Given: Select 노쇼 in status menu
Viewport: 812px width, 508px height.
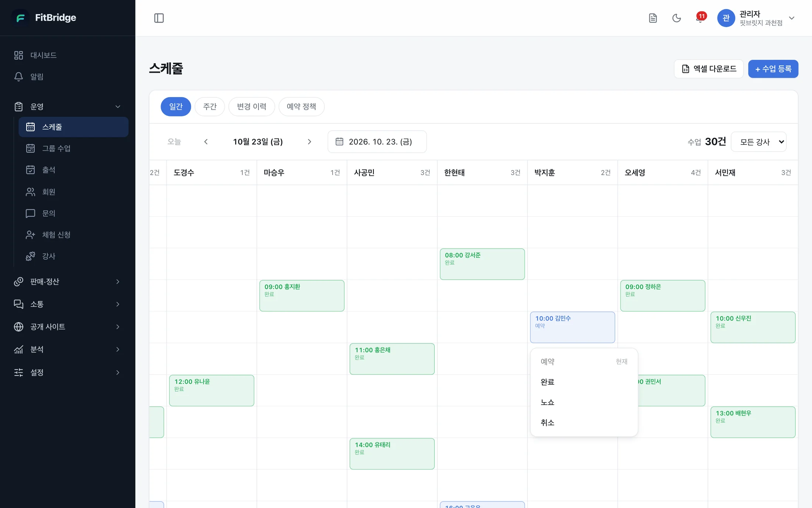Looking at the screenshot, I should point(584,402).
